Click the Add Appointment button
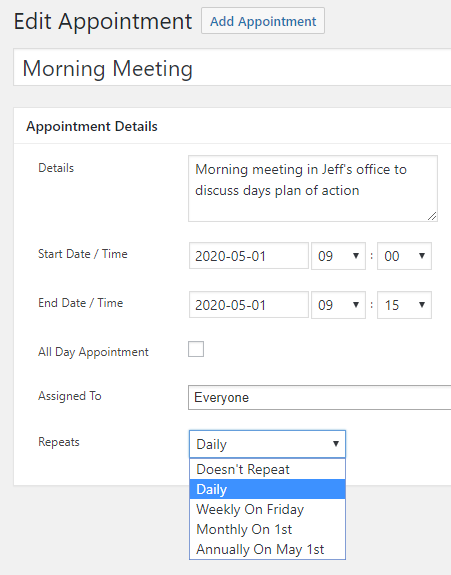This screenshot has height=575, width=451. click(x=263, y=21)
